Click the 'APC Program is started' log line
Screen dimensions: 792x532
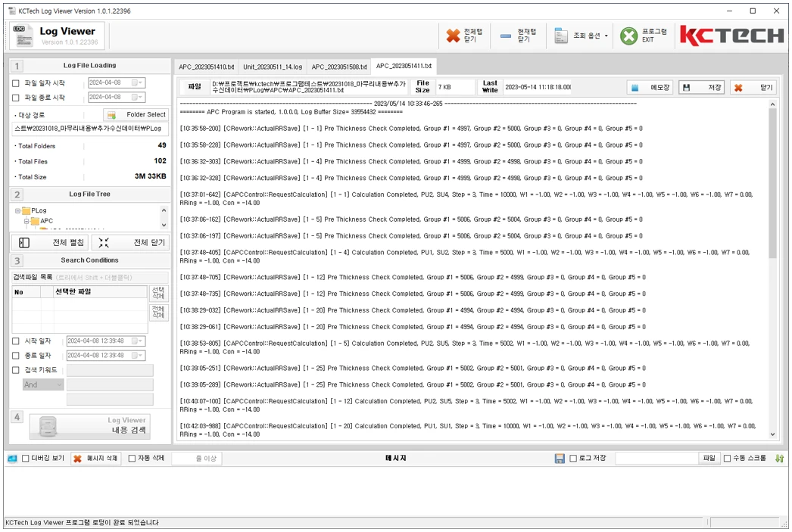click(x=291, y=112)
